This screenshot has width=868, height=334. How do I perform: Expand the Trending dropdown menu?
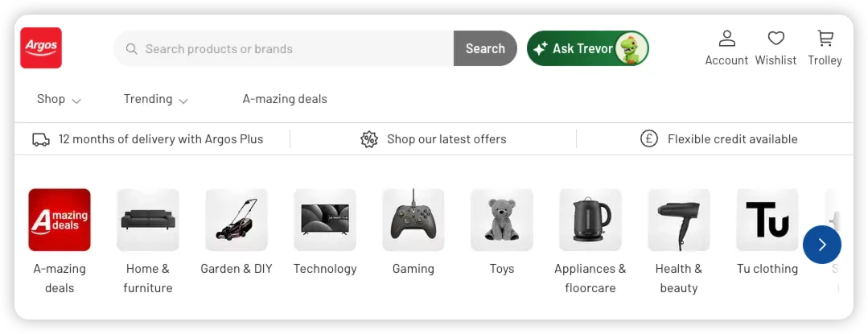(155, 99)
